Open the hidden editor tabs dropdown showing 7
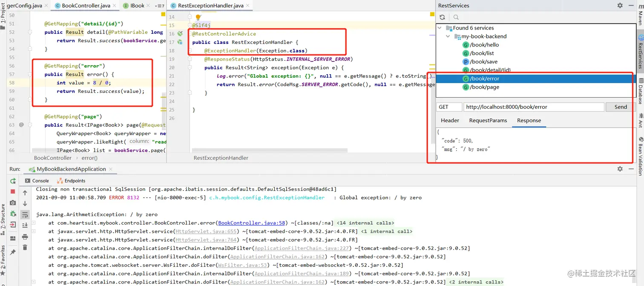This screenshot has height=286, width=644. click(160, 6)
